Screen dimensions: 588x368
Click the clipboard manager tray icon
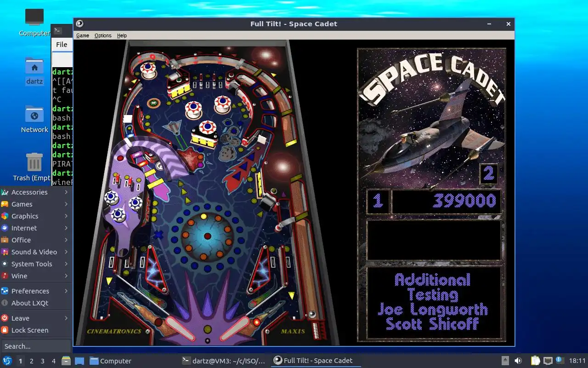coord(535,361)
